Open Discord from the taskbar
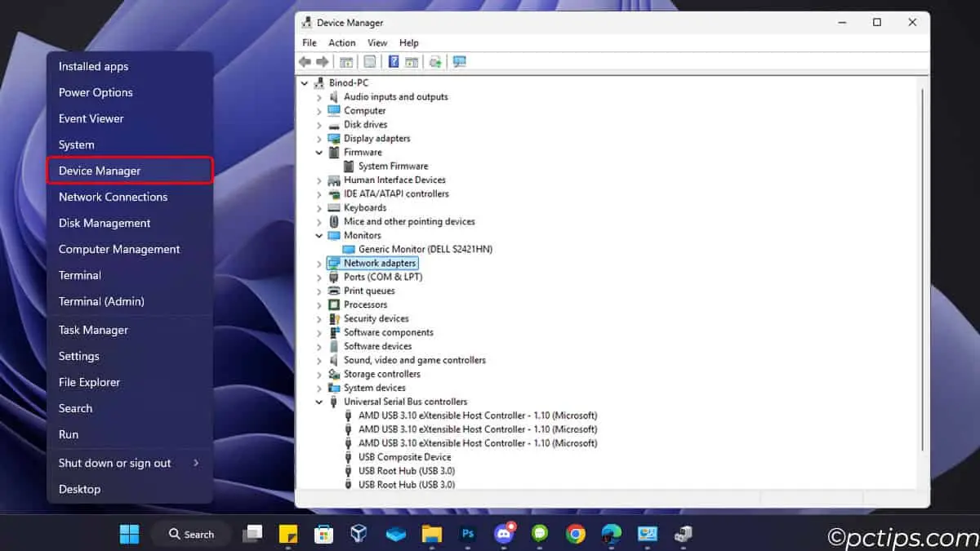 504,534
